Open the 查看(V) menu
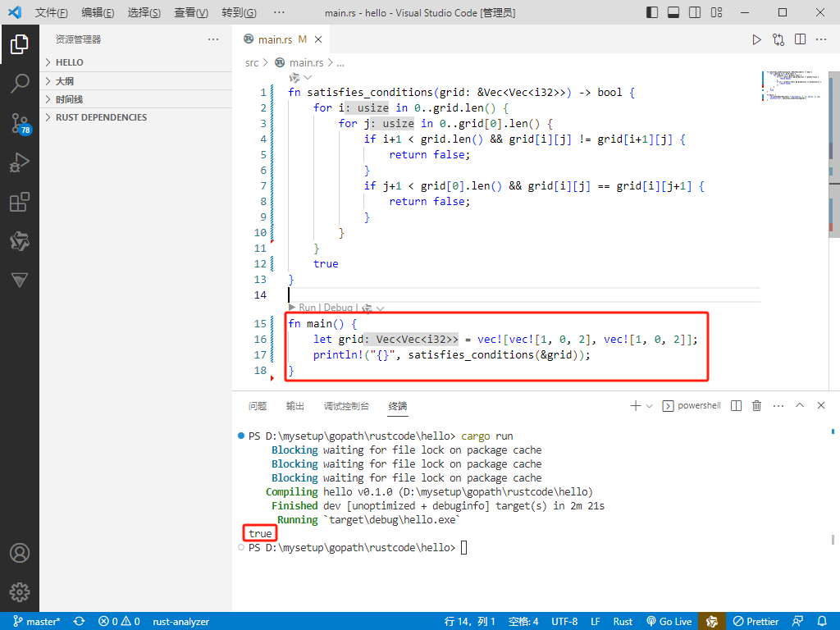The height and width of the screenshot is (630, 840). 191,13
